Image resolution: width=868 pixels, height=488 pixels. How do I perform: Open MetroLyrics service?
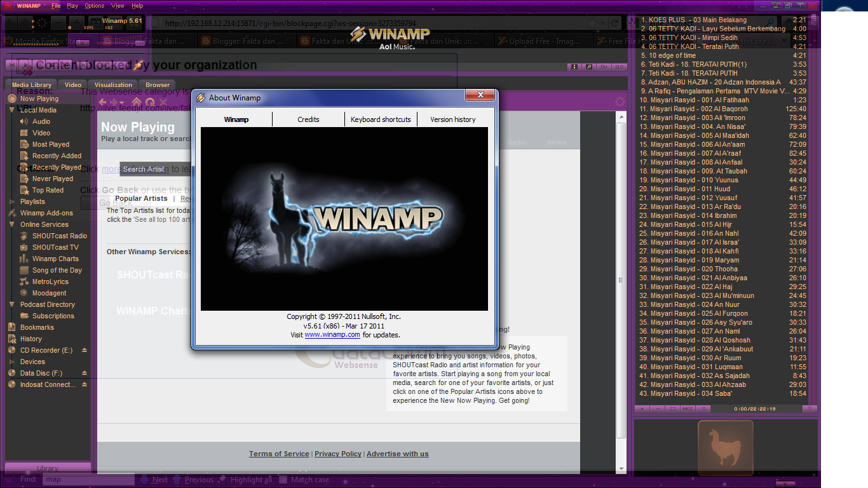point(50,281)
